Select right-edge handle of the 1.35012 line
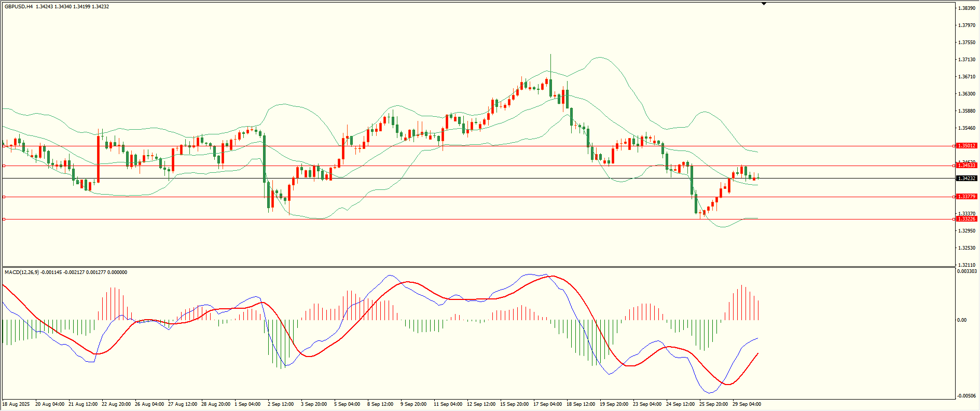 (954, 146)
